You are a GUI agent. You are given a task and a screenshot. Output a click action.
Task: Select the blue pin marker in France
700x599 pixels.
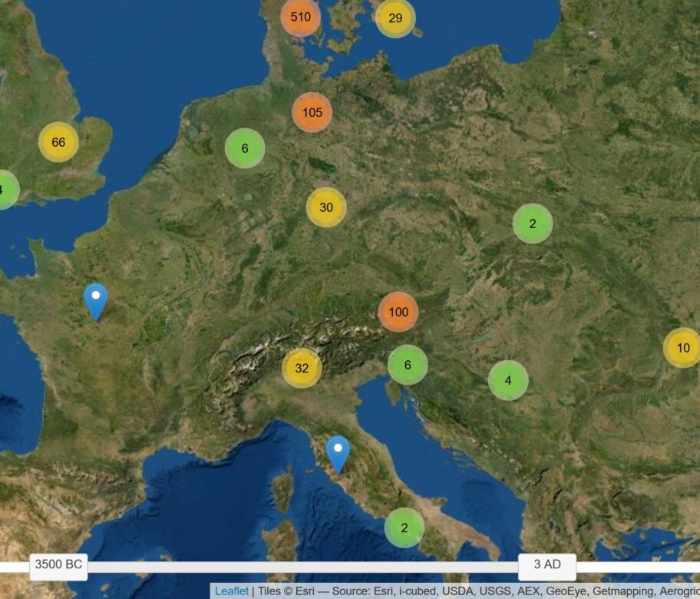pos(95,302)
